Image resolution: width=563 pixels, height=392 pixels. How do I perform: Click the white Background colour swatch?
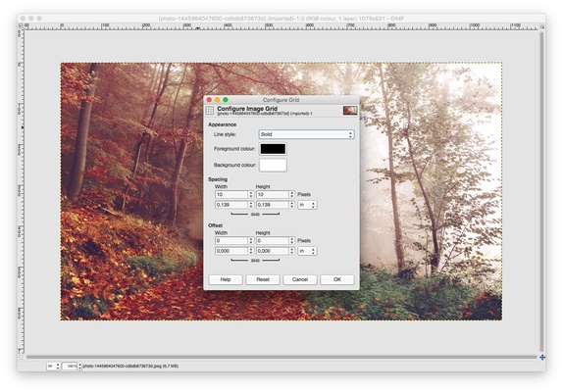[x=273, y=166]
